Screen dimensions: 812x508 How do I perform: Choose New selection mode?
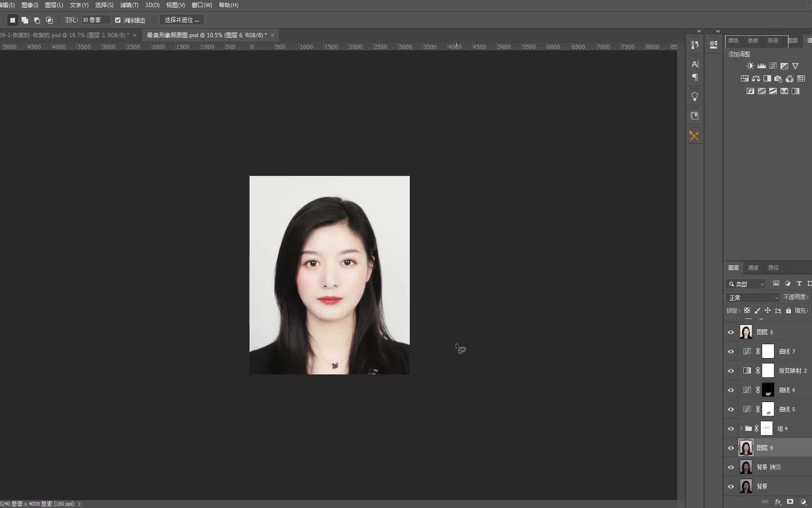click(13, 20)
